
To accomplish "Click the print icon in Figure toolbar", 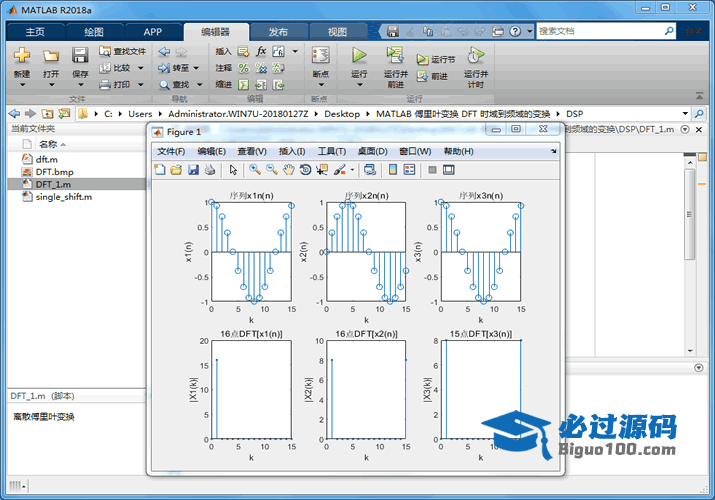I will coord(210,170).
